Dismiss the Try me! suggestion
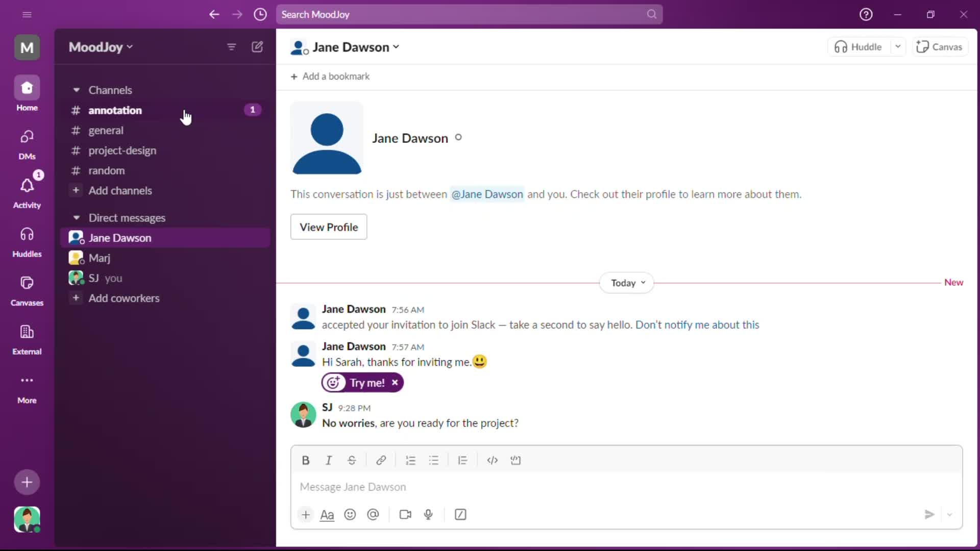 [395, 383]
